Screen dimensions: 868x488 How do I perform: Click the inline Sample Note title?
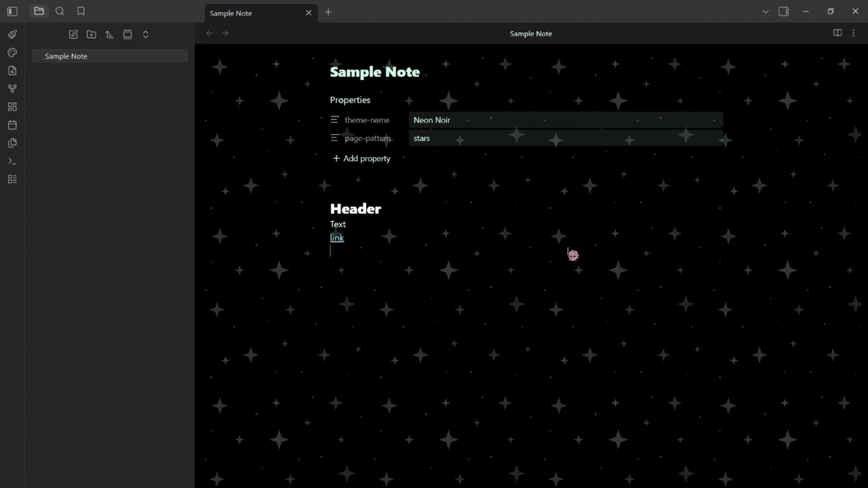coord(375,72)
